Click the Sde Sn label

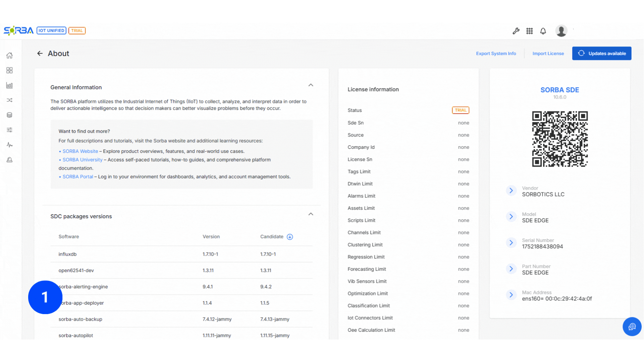click(x=356, y=123)
